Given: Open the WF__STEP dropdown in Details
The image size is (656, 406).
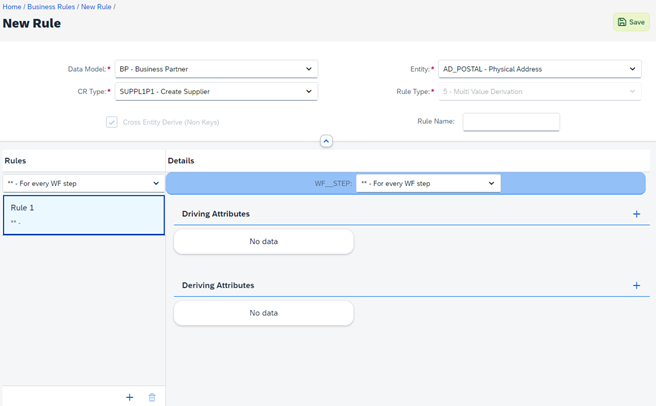Looking at the screenshot, I should [428, 183].
